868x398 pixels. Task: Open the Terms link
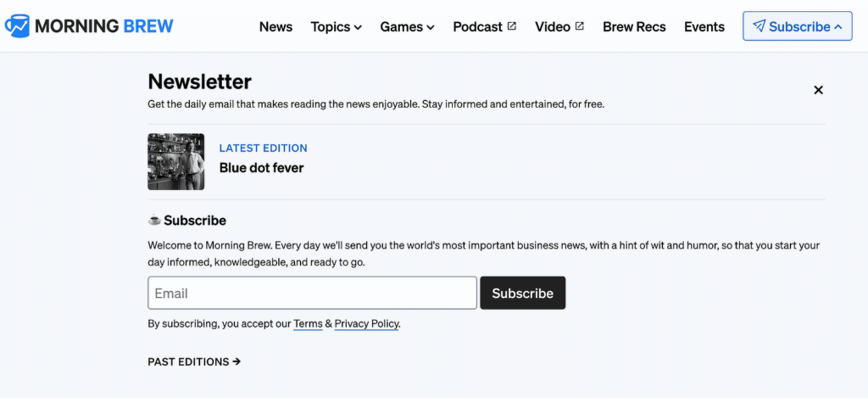pyautogui.click(x=308, y=323)
